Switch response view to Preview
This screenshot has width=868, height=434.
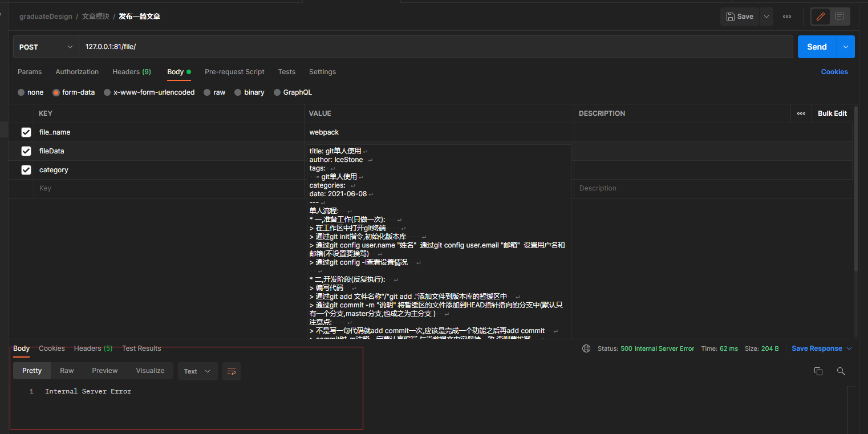pyautogui.click(x=105, y=371)
